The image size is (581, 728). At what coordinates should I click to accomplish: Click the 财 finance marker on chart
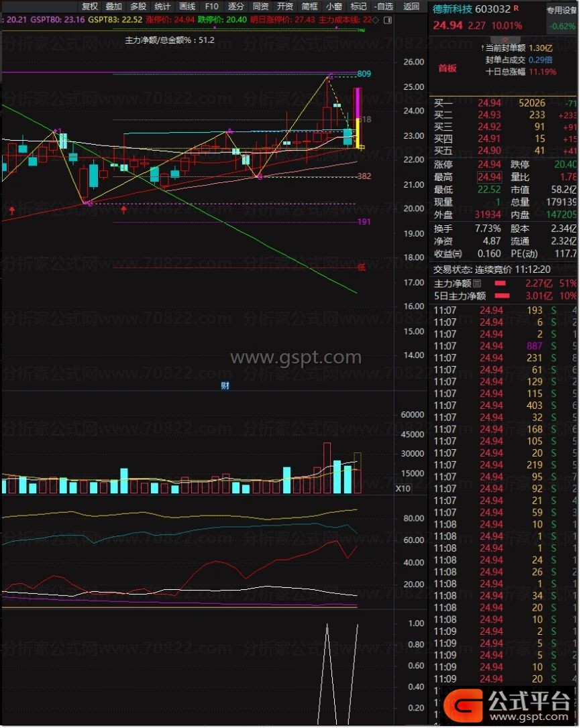pyautogui.click(x=225, y=385)
